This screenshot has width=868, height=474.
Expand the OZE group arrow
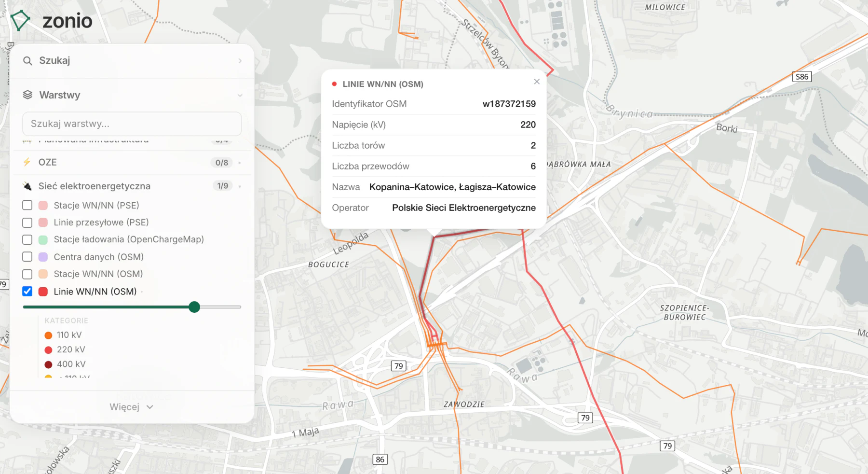click(240, 163)
